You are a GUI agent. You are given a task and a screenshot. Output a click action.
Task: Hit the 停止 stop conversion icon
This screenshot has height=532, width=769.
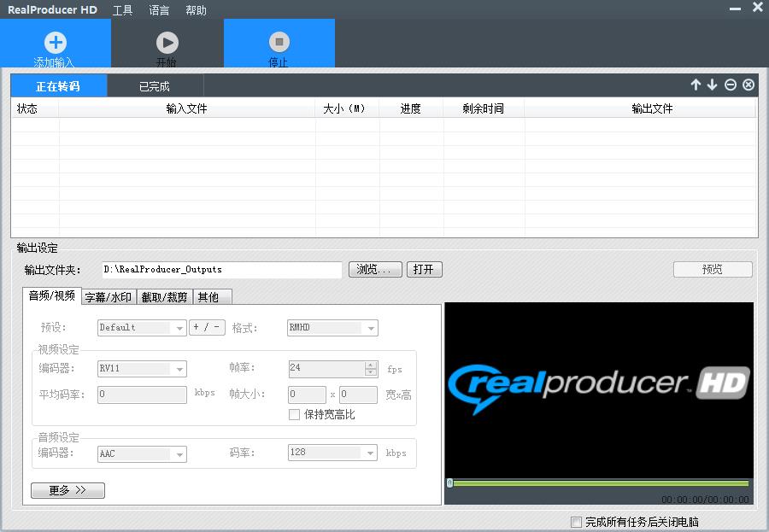279,43
